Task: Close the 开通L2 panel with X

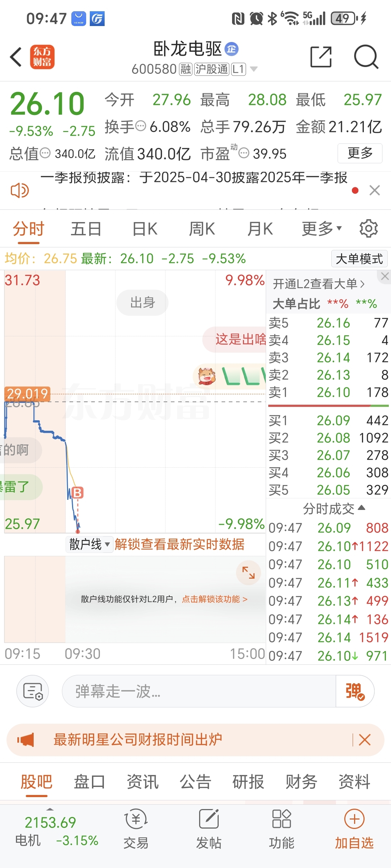Action: point(385,277)
